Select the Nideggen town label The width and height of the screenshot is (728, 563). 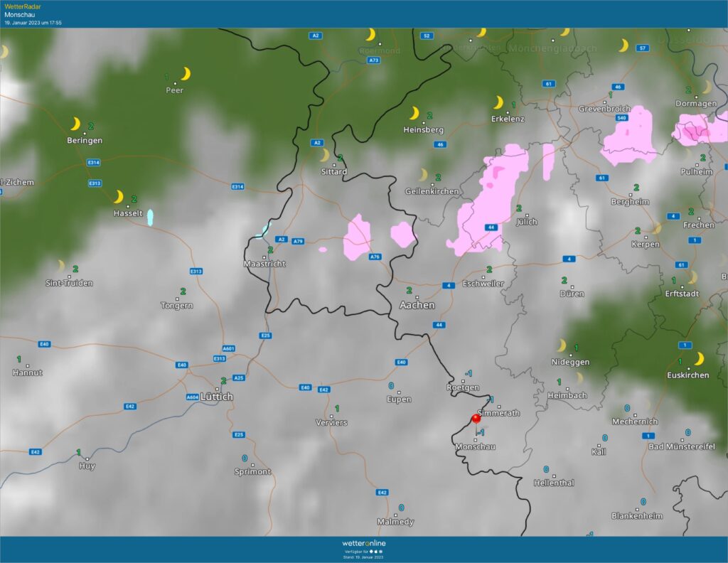(571, 362)
